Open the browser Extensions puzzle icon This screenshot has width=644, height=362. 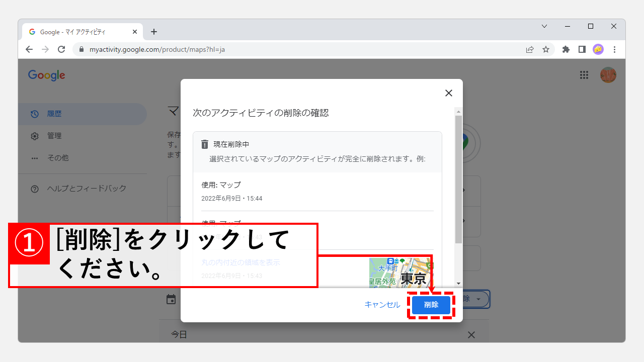pyautogui.click(x=566, y=49)
